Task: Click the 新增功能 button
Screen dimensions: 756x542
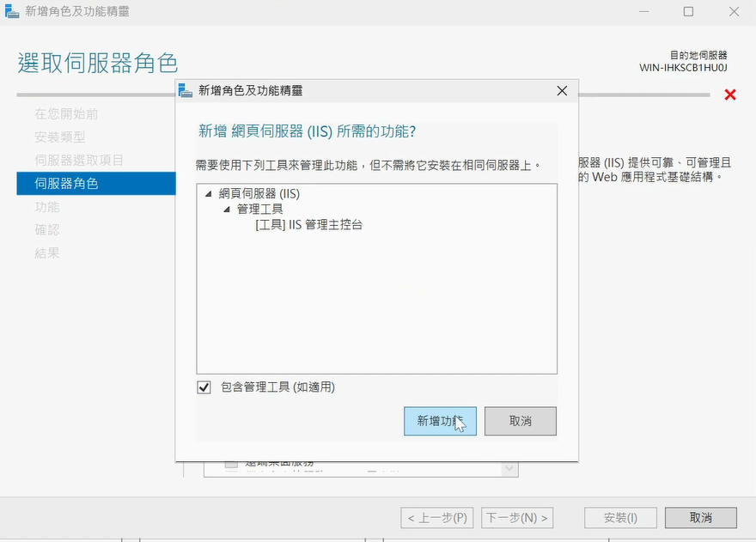Action: click(x=440, y=421)
